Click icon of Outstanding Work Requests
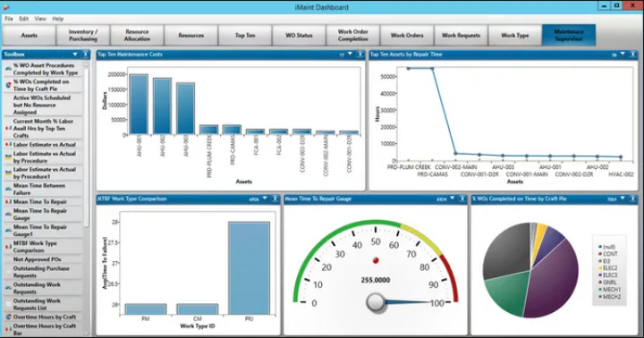644x338 pixels. coord(8,288)
